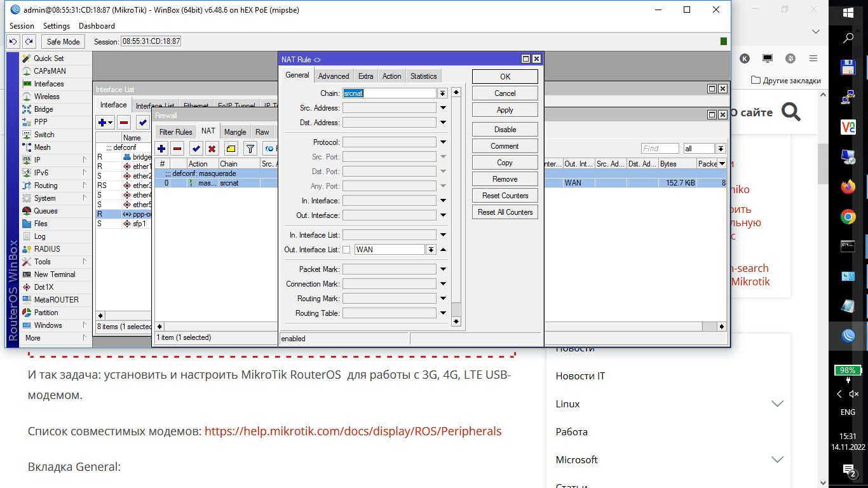Toggle the Out. Interface List invert checkbox
The image size is (868, 488).
[x=346, y=250]
